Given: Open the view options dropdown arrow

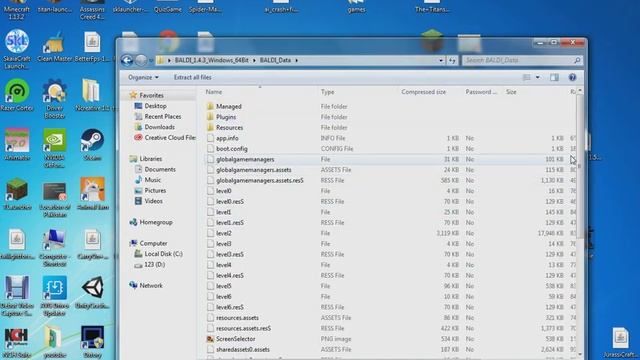Looking at the screenshot, I should point(538,77).
